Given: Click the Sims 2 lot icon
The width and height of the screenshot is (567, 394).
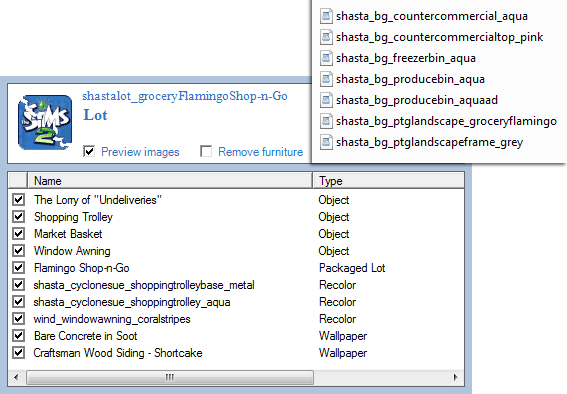Looking at the screenshot, I should [45, 122].
